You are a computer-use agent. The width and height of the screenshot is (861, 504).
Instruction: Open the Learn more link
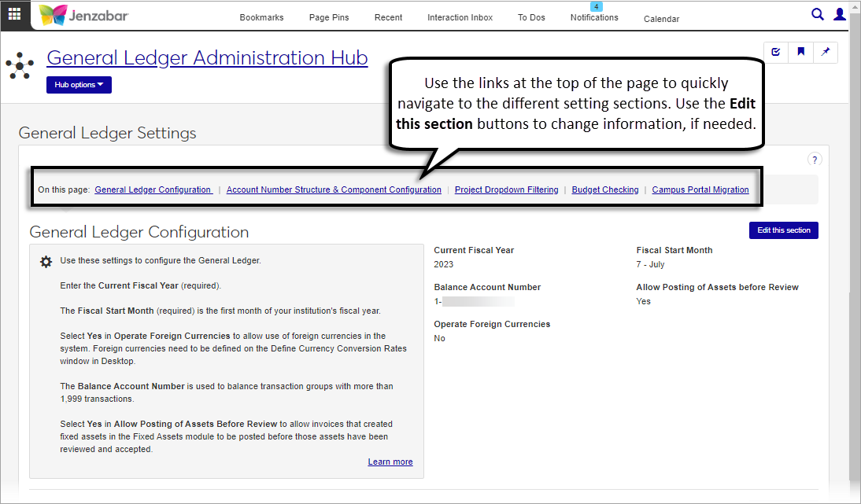tap(390, 462)
